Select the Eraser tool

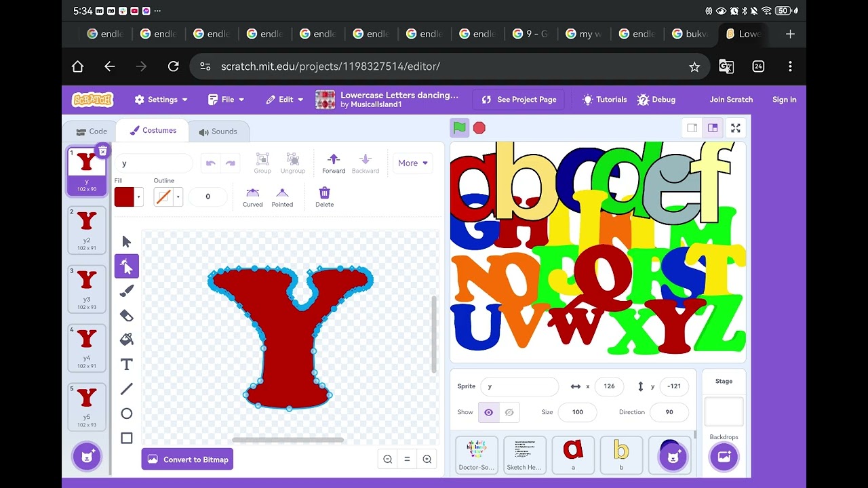127,315
